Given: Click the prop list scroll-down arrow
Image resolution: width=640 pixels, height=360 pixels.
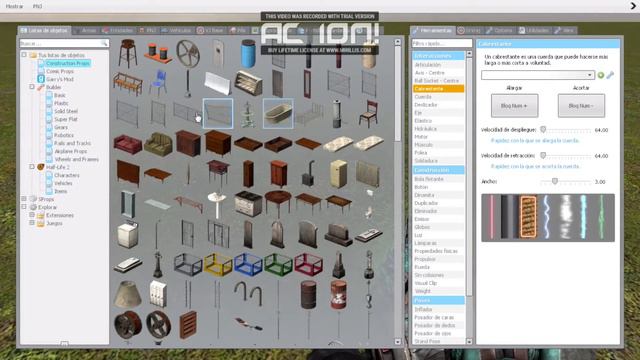Looking at the screenshot, I should [x=398, y=341].
